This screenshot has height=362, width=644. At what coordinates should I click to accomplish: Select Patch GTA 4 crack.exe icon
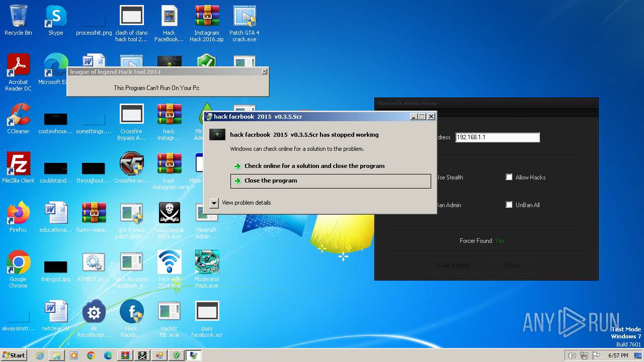[x=245, y=23]
